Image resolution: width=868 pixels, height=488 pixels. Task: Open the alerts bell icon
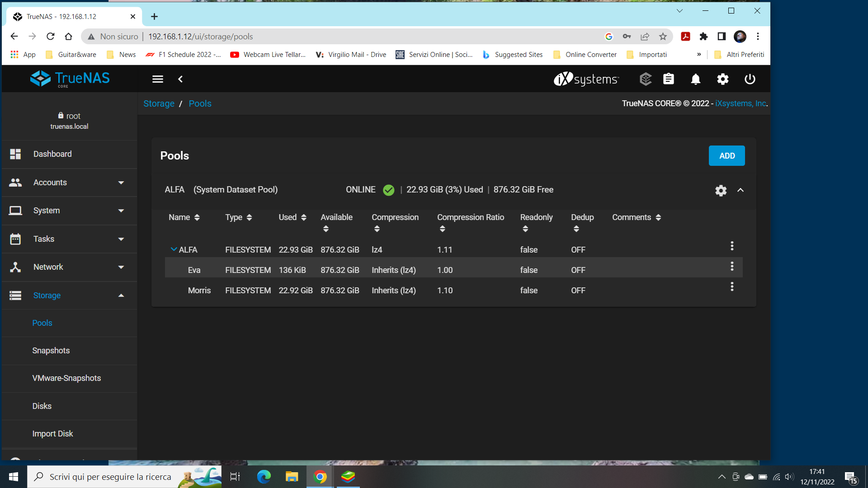click(695, 79)
